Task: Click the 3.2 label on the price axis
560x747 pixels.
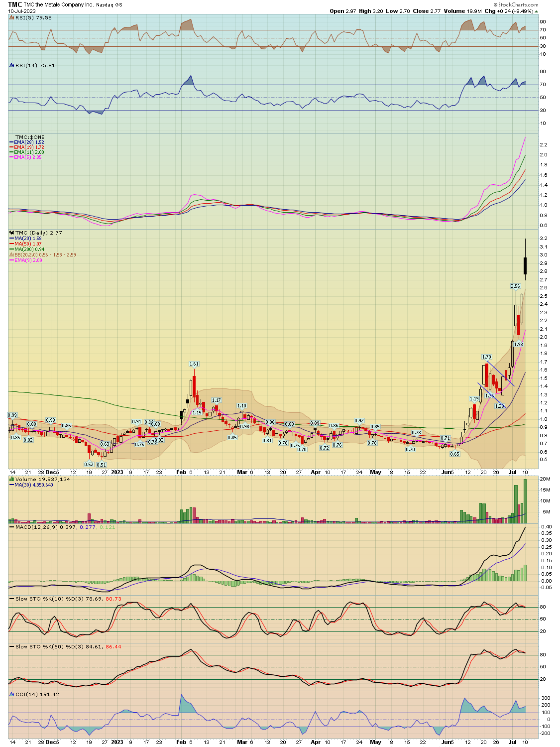Action: (544, 239)
